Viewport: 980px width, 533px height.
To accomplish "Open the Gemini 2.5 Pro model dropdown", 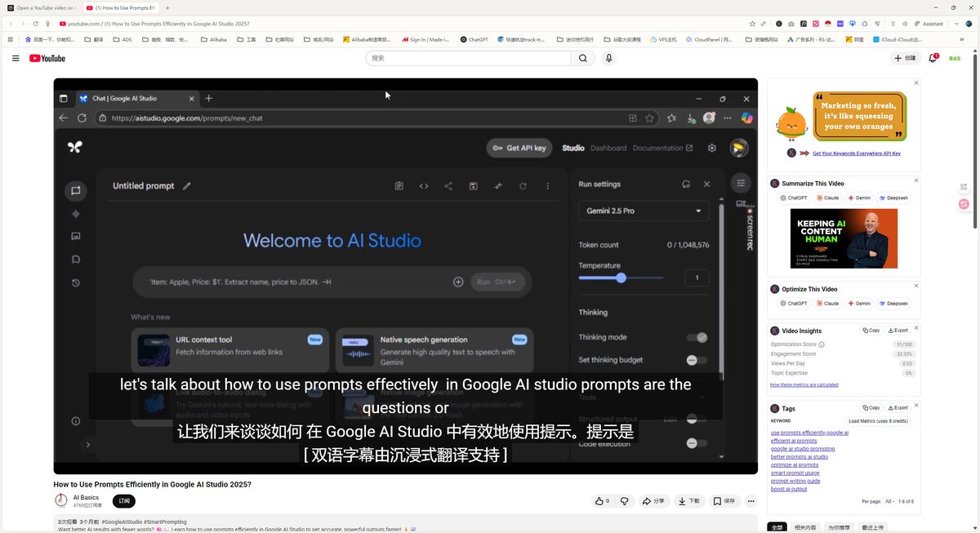I will [x=643, y=211].
